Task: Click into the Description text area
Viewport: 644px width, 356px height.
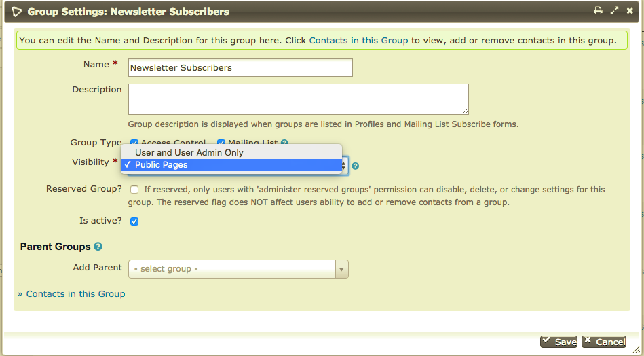Action: 298,99
